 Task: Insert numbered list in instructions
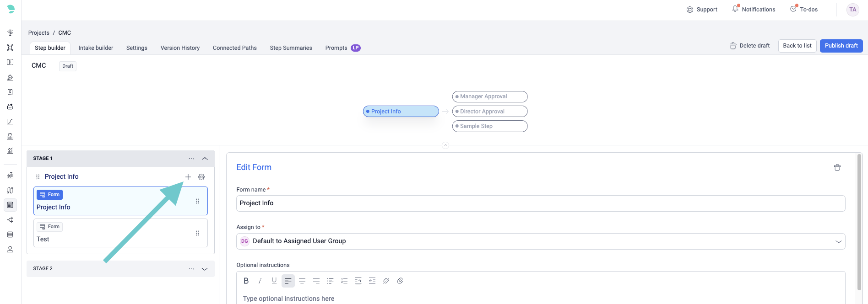[x=344, y=281]
